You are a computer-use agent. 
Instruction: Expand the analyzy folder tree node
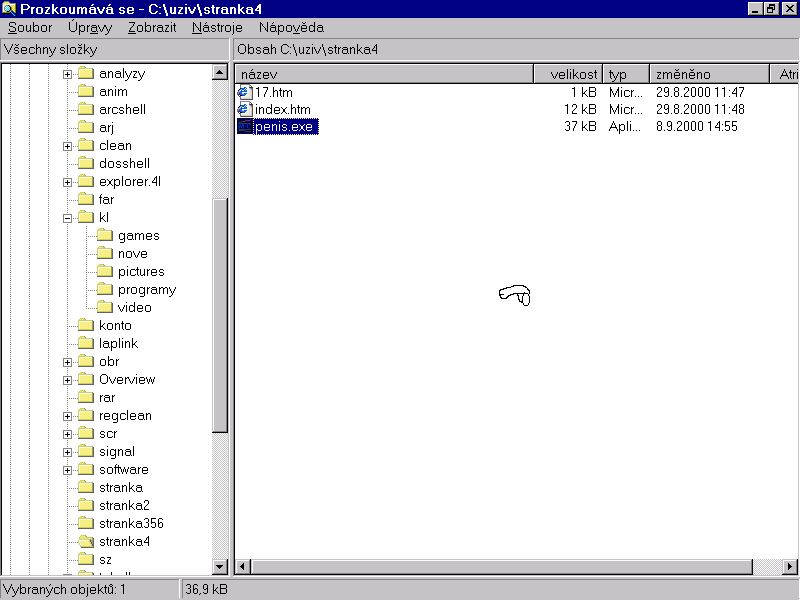click(67, 74)
